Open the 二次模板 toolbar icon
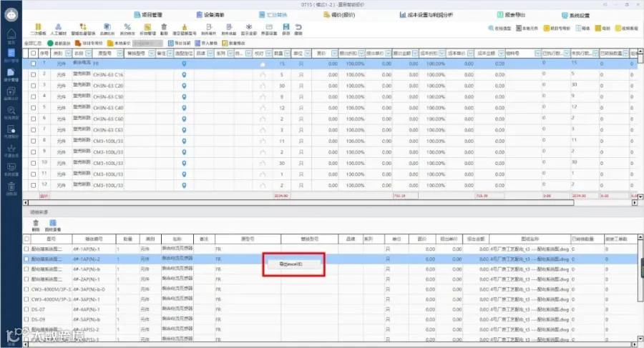Screen dimensions: 644x348 [x=38, y=29]
